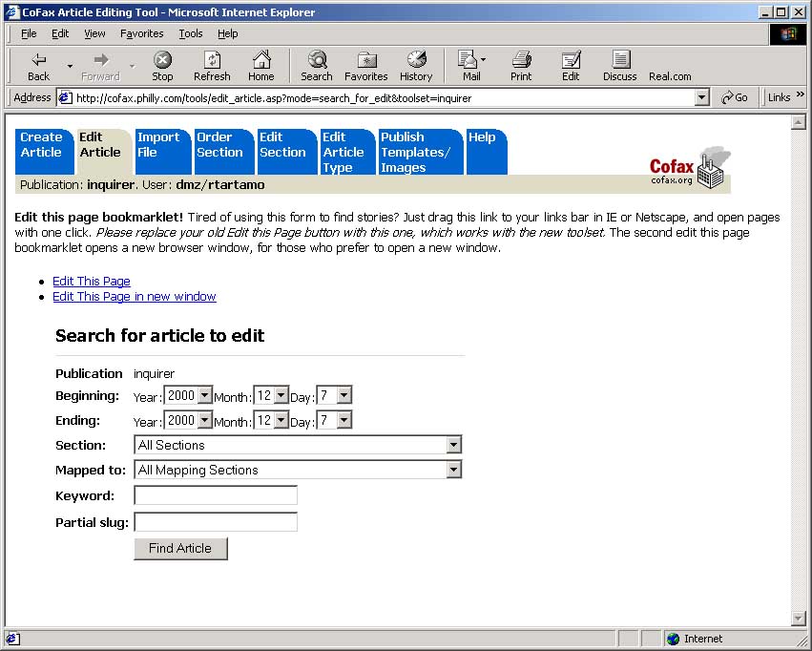Click the Real.com toolbar button
This screenshot has width=812, height=651.
pos(670,76)
